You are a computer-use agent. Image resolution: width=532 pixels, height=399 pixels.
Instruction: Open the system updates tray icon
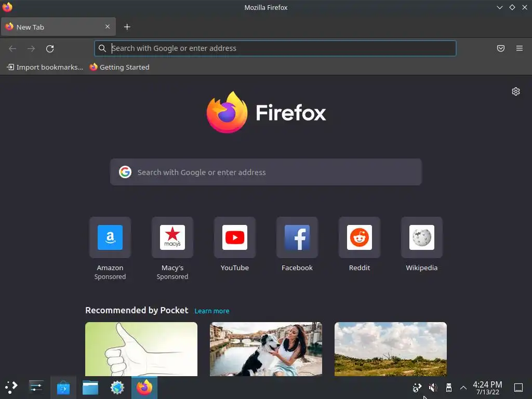417,388
